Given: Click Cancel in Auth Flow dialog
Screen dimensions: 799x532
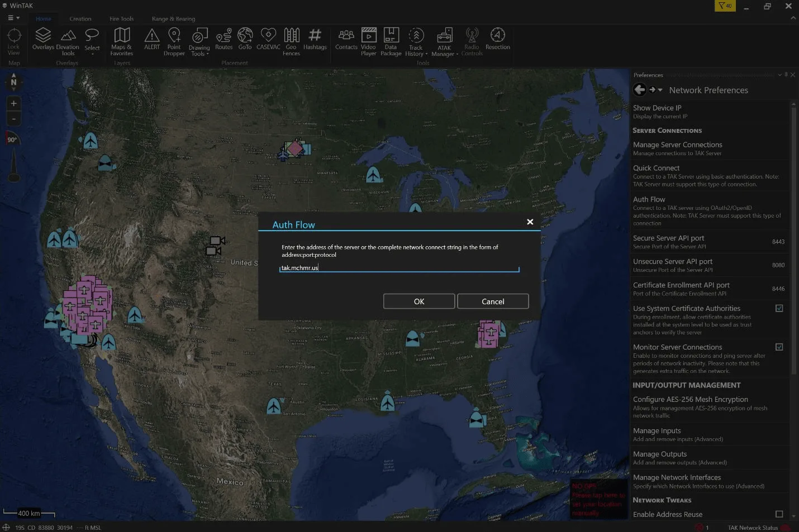Looking at the screenshot, I should [493, 301].
